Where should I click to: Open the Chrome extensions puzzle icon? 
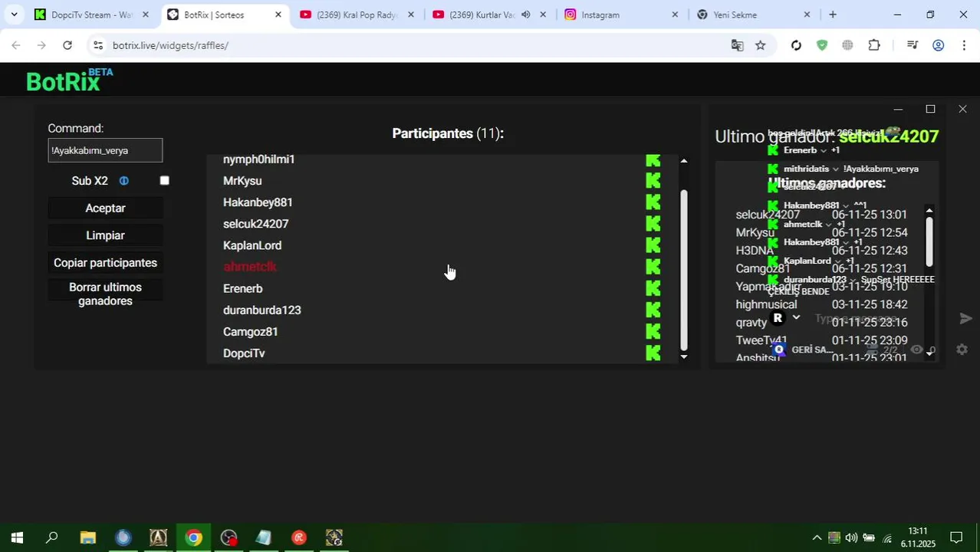click(874, 45)
